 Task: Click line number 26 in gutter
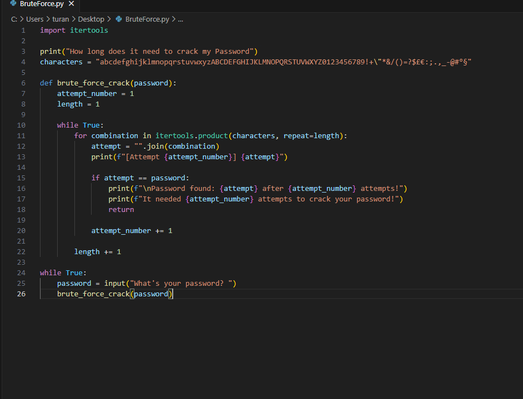21,294
